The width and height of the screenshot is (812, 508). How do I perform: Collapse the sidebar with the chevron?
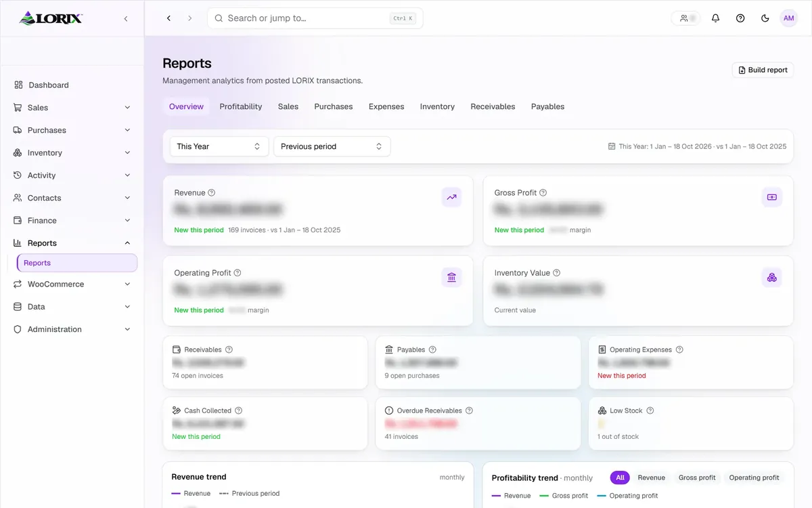coord(126,19)
